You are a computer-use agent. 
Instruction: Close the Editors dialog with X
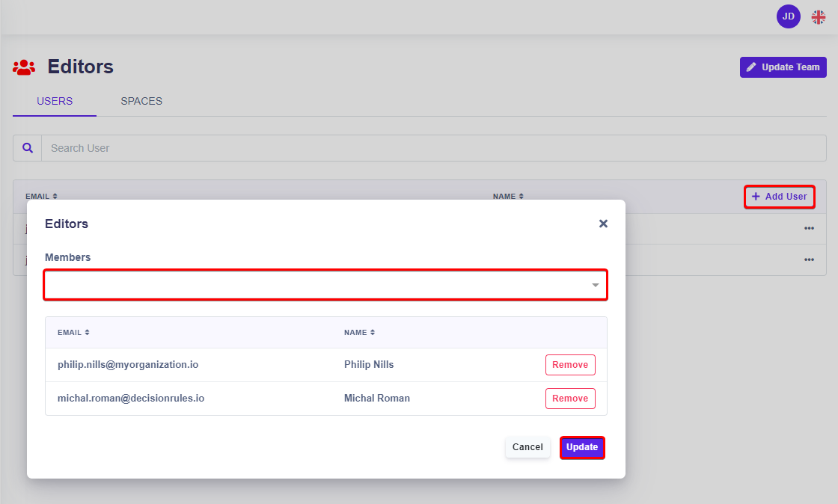pyautogui.click(x=603, y=224)
